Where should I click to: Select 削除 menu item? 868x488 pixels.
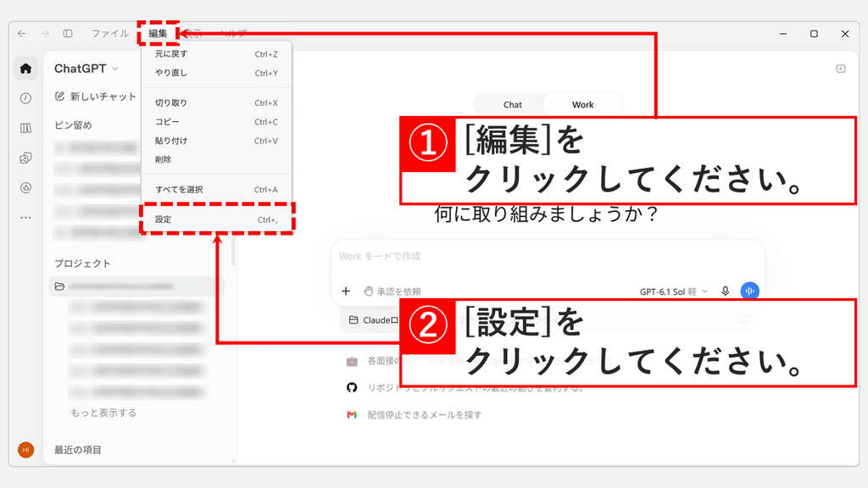(x=216, y=160)
